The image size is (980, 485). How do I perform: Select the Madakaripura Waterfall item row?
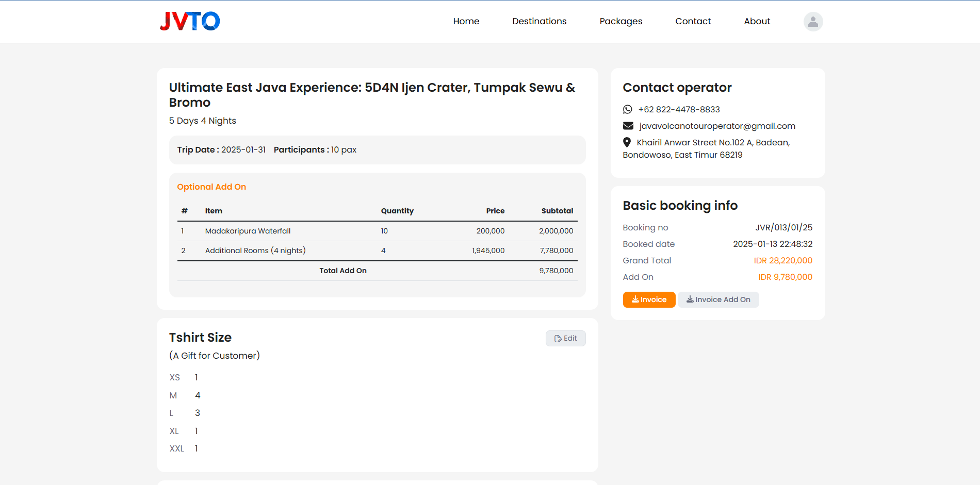click(x=377, y=231)
